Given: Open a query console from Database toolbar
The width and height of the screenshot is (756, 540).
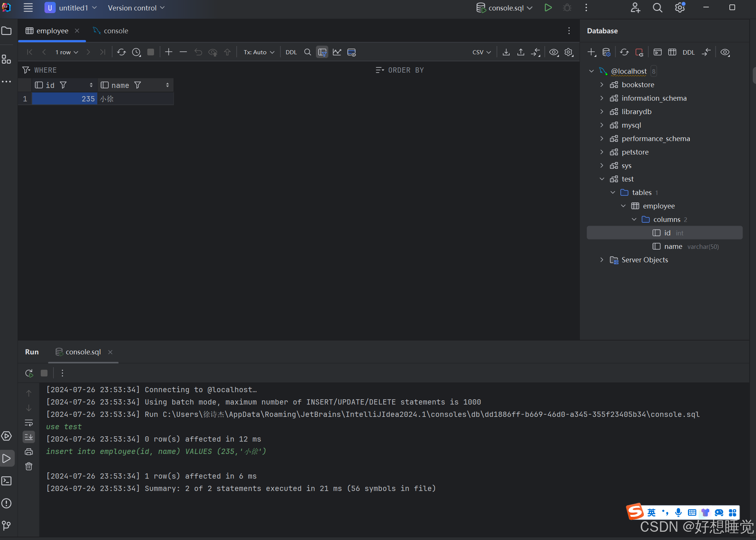Looking at the screenshot, I should click(657, 52).
